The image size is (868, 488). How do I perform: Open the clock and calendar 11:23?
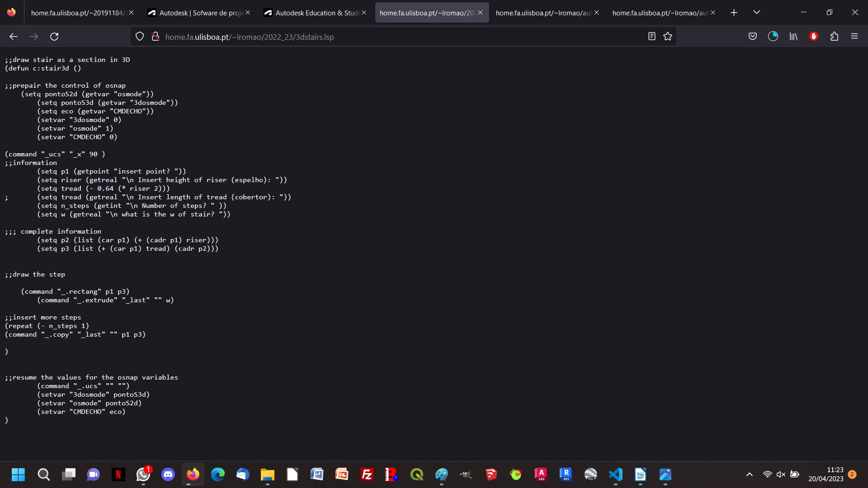[x=826, y=474]
